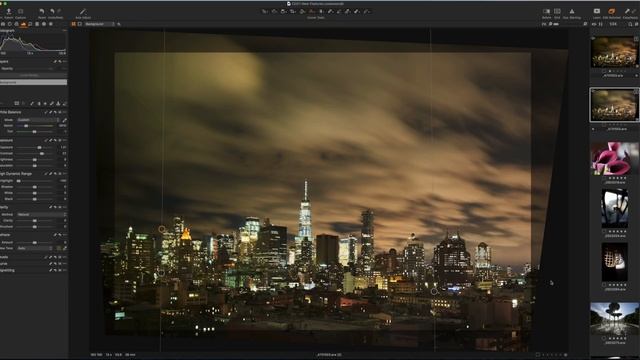Select the Pan hand cursor tool
The width and height of the screenshot is (640, 360).
[x=274, y=11]
